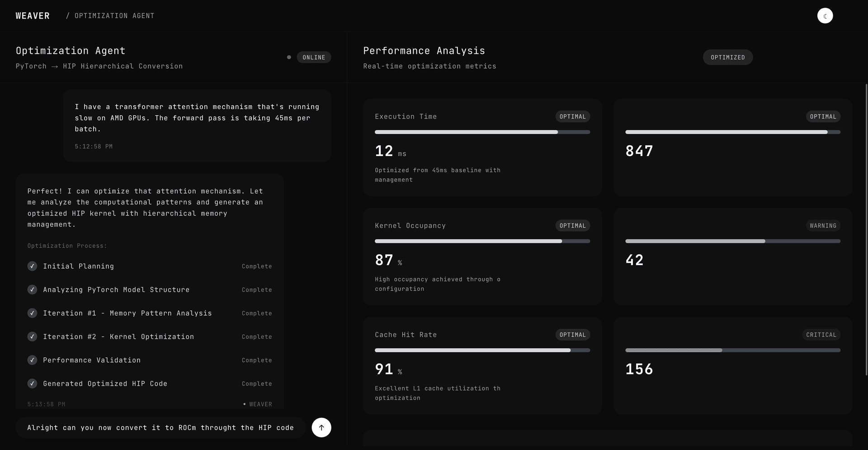Click the Initial Planning checkmark icon

click(32, 266)
